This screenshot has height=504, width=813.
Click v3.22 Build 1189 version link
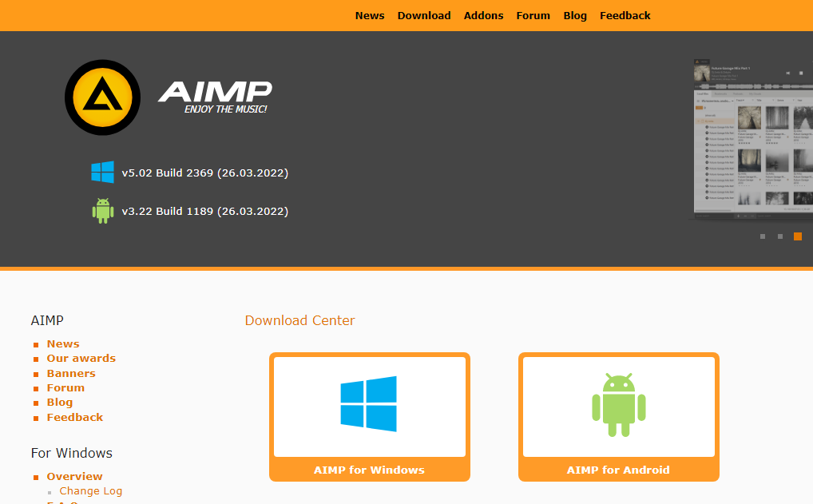click(204, 211)
